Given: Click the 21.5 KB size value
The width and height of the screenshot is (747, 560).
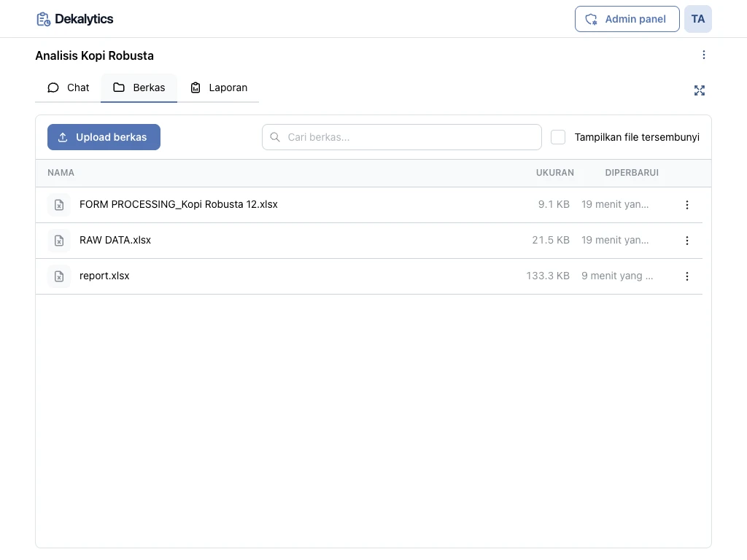Looking at the screenshot, I should tap(551, 240).
